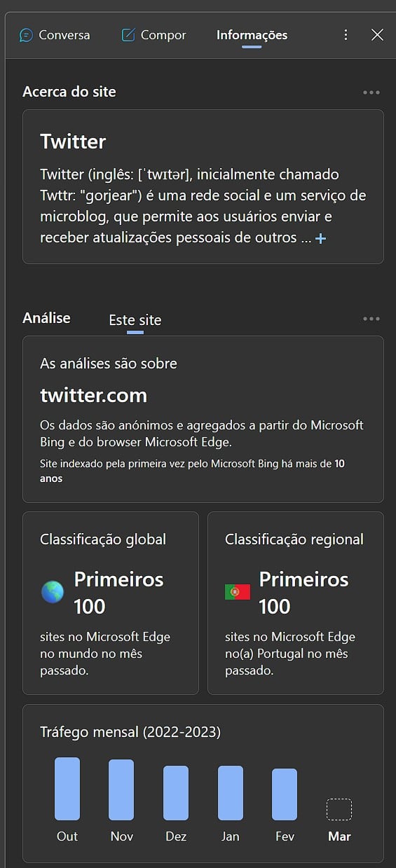Viewport: 396px width, 868px height.
Task: Select the Este site tab
Action: [x=135, y=320]
